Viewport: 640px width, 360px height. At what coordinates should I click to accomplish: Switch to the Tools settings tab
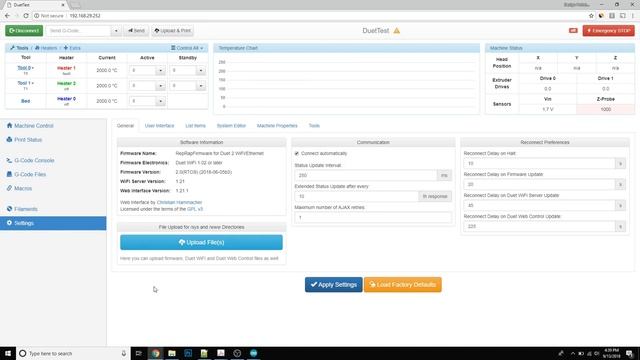pos(314,126)
